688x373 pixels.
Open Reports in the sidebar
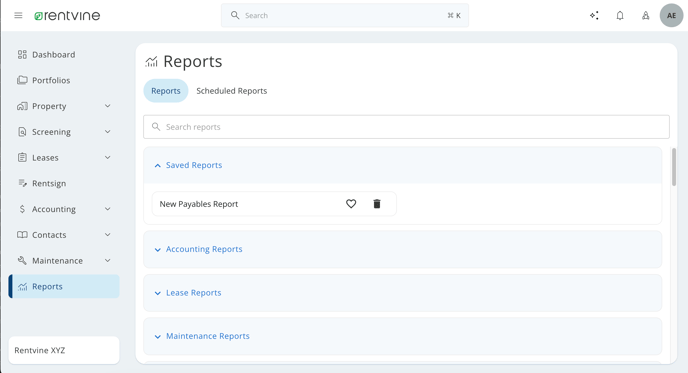64,287
